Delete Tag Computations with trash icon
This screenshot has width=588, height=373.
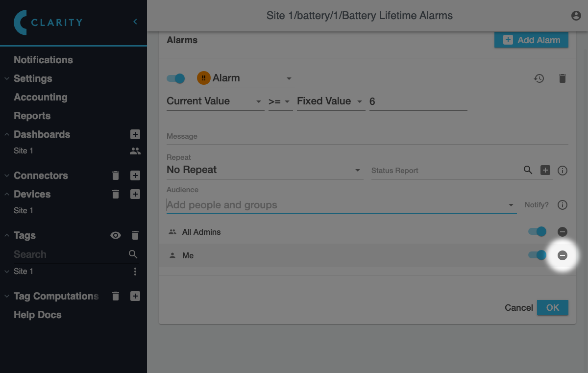pyautogui.click(x=116, y=296)
